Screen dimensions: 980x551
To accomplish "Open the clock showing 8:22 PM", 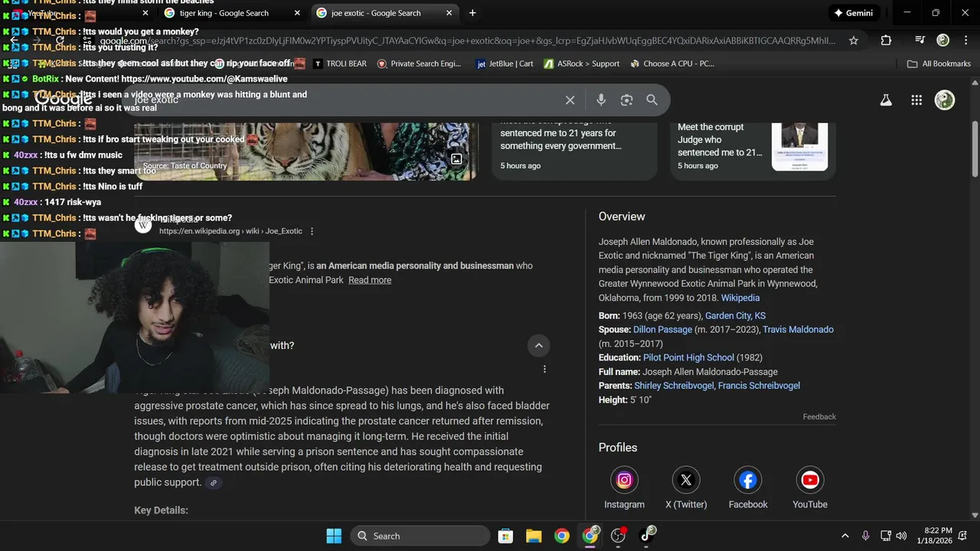I will [x=934, y=536].
